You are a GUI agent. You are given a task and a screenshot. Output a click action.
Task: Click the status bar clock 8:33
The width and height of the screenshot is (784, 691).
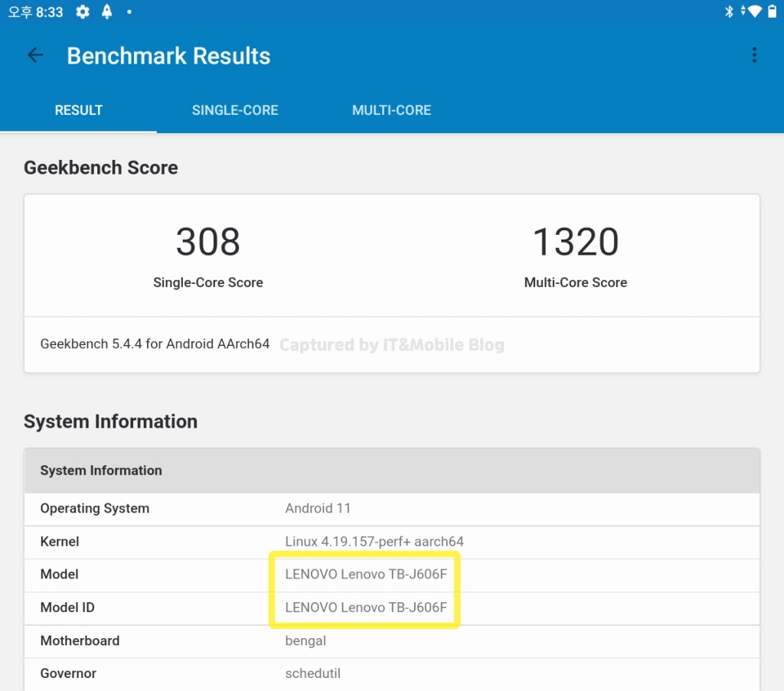[36, 12]
